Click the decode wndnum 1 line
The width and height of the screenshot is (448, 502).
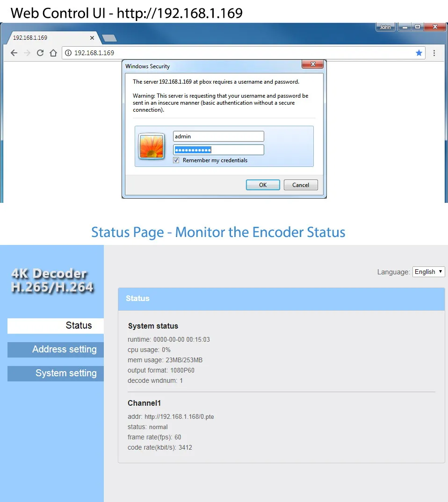[x=155, y=380]
